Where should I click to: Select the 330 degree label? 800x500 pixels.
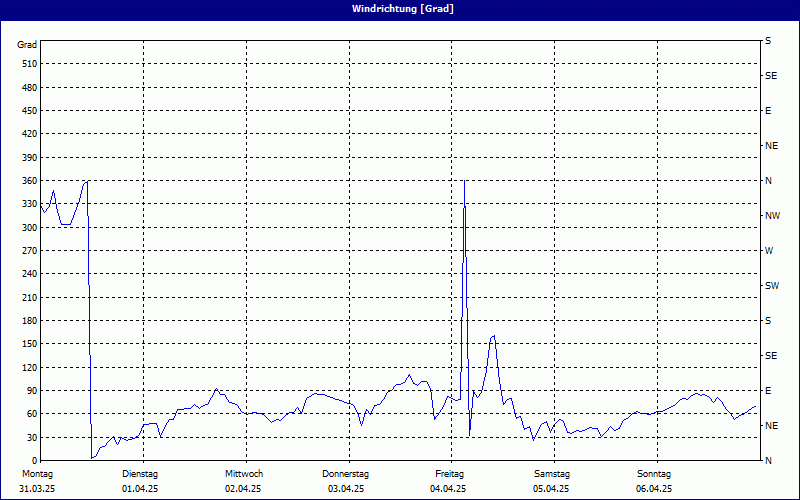(x=30, y=204)
